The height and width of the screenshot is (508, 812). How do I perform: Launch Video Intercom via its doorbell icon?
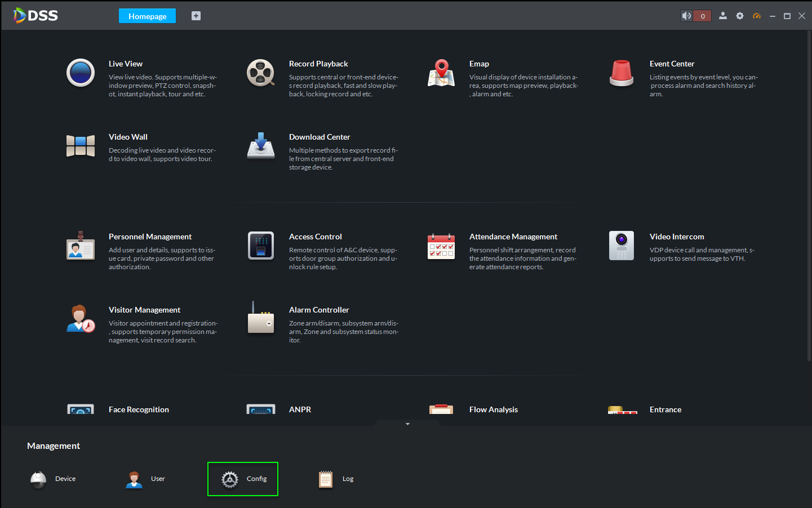[622, 246]
